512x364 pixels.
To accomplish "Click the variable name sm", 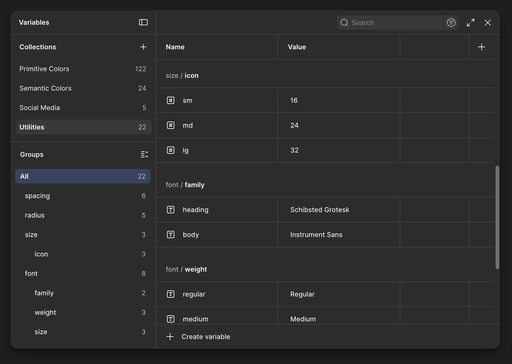I will [x=187, y=100].
